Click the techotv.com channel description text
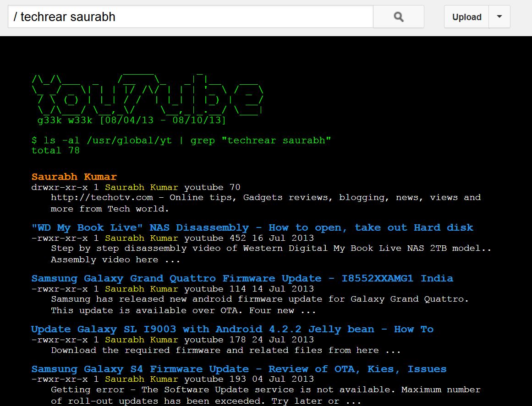532x406 pixels. (x=266, y=203)
